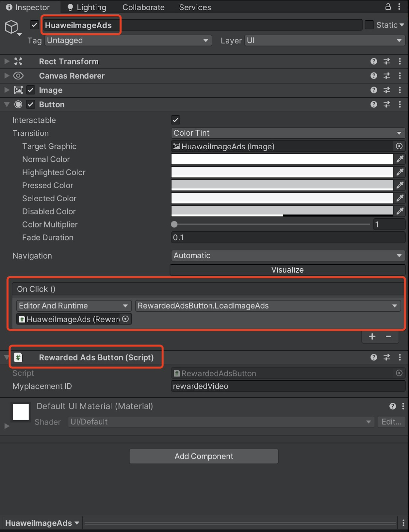
Task: Open the Normal Color swatch
Action: 282,159
